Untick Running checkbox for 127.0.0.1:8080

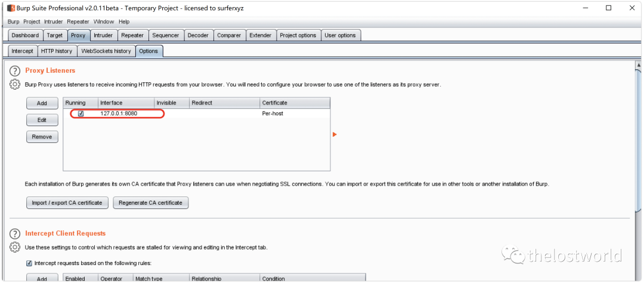tap(81, 113)
